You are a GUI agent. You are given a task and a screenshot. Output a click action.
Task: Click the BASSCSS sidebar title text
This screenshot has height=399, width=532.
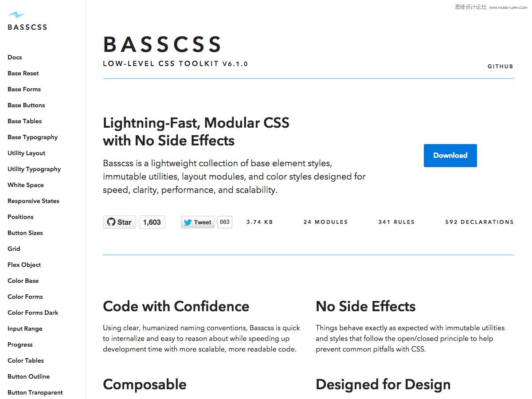click(27, 27)
